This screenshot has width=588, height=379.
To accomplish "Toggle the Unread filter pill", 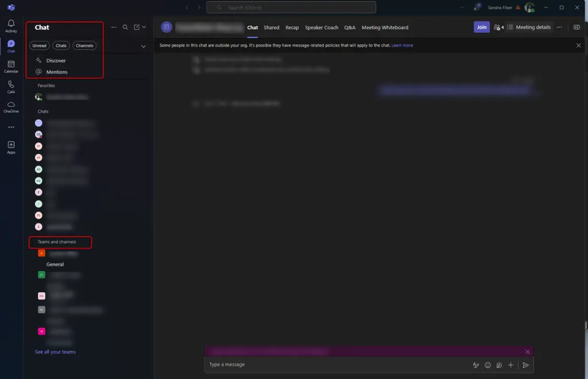I will pos(39,45).
